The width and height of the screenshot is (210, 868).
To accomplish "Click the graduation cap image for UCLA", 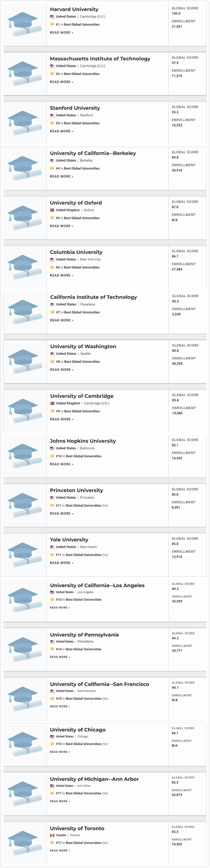I will click(x=25, y=600).
